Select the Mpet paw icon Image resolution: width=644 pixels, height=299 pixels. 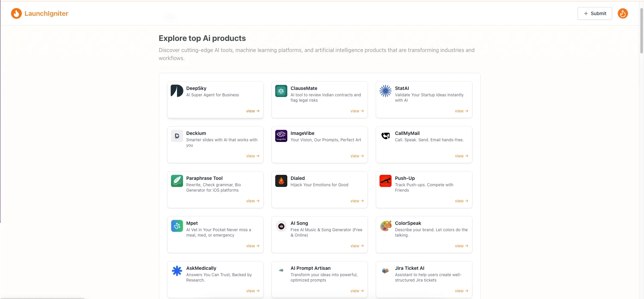[x=177, y=226]
